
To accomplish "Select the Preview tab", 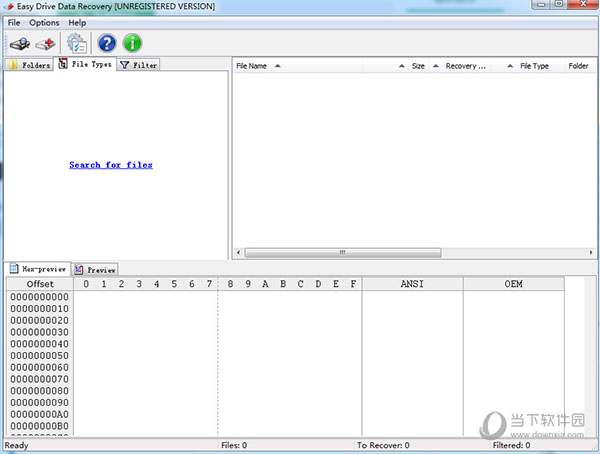I will (95, 270).
